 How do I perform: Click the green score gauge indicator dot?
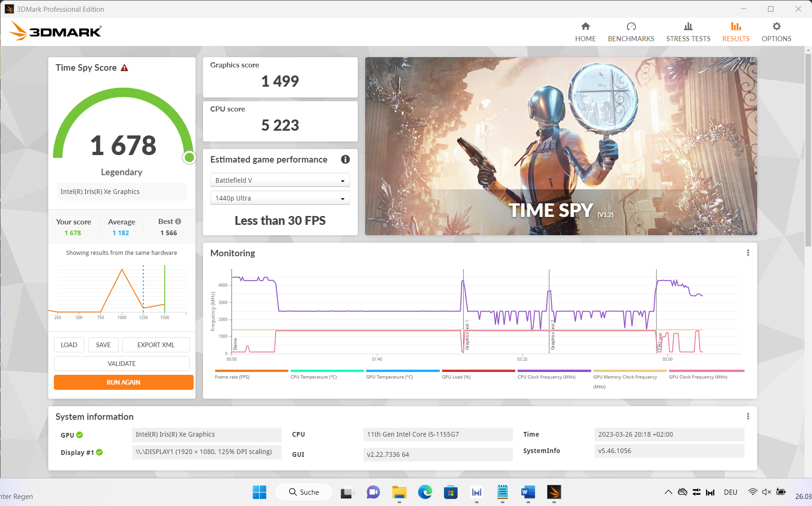pyautogui.click(x=189, y=157)
